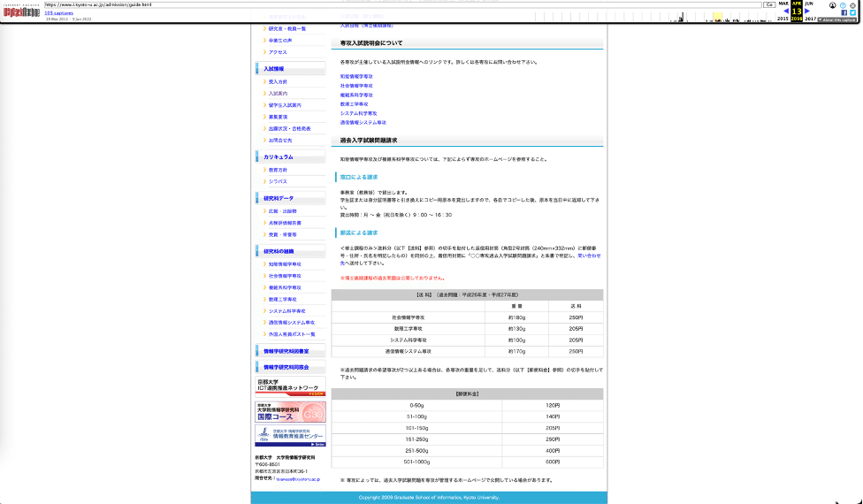Open 入試案内 sidebar link

coord(278,94)
